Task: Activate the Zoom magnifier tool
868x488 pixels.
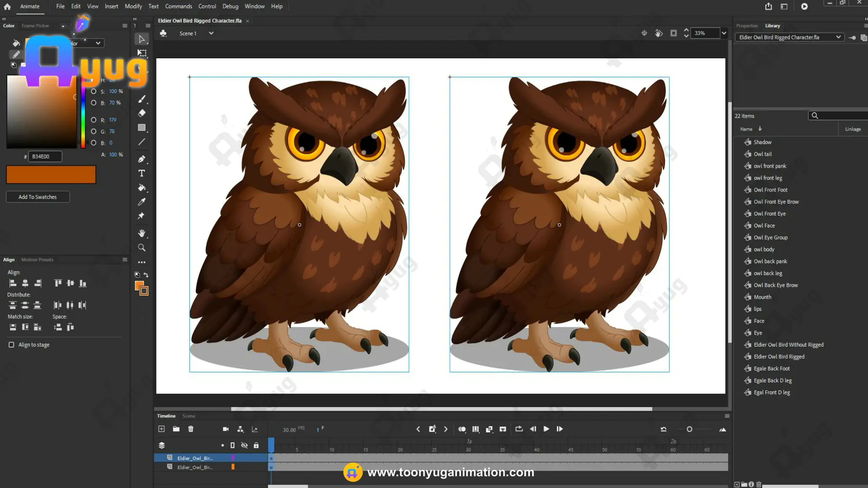Action: [142, 248]
